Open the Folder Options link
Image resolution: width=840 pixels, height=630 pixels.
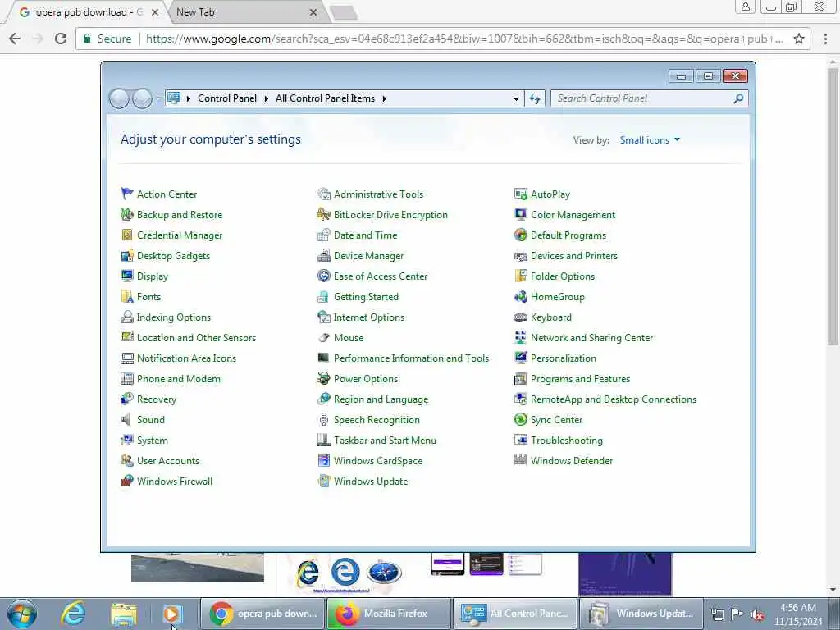pos(563,276)
